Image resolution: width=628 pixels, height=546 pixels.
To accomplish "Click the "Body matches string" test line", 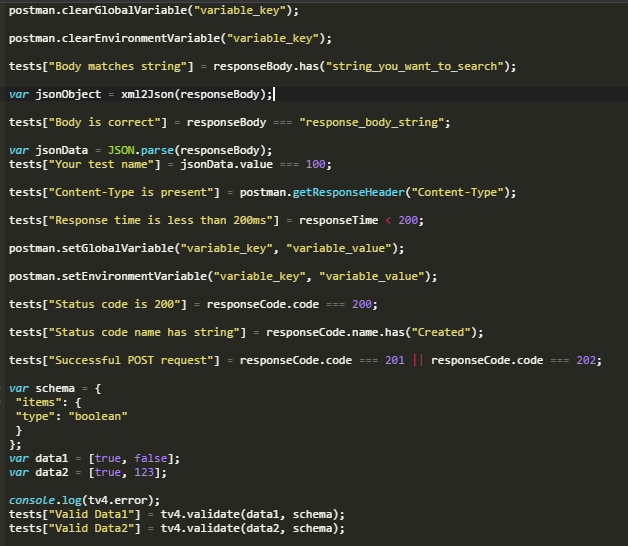I will coord(262,66).
